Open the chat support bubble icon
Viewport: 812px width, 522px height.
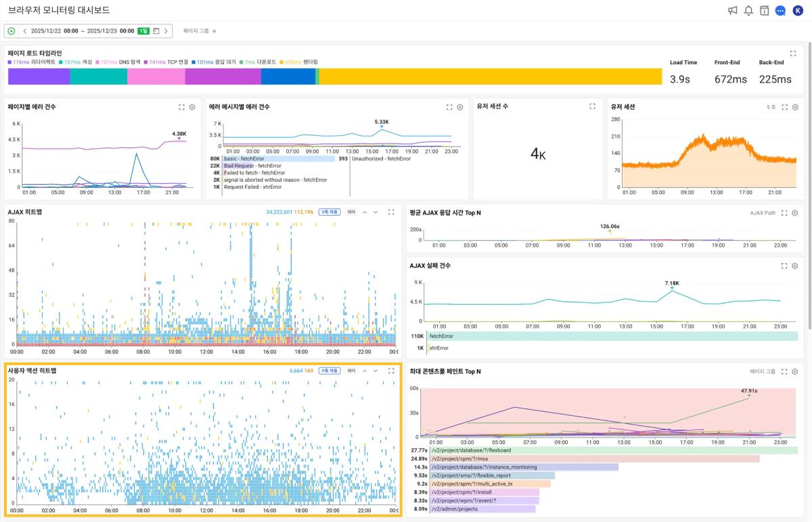point(780,10)
